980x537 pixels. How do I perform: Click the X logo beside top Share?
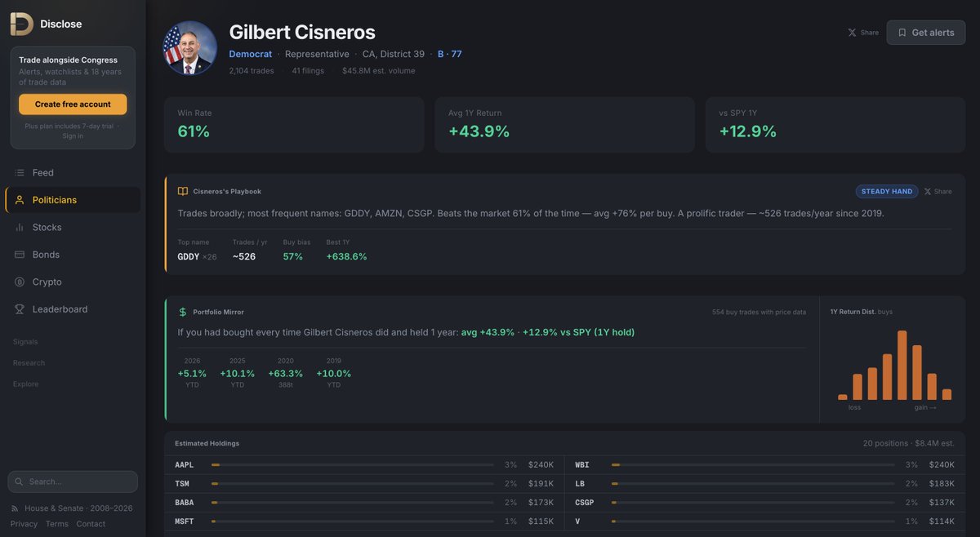coord(852,33)
